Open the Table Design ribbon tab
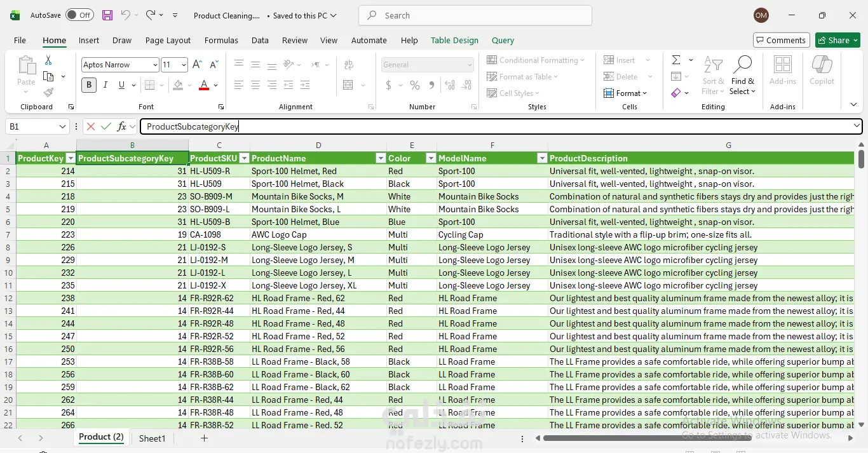 coord(454,40)
